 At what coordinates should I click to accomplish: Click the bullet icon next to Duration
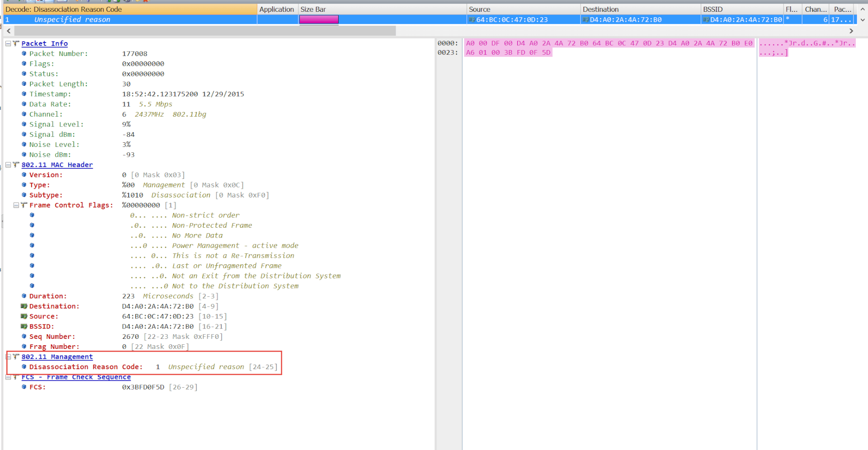tap(24, 296)
